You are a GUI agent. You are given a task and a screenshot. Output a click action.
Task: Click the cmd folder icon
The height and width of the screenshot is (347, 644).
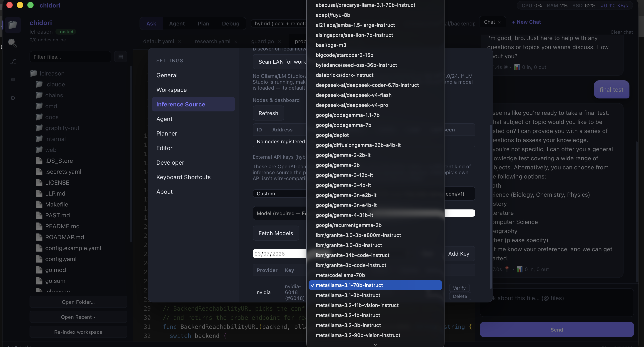coord(39,106)
